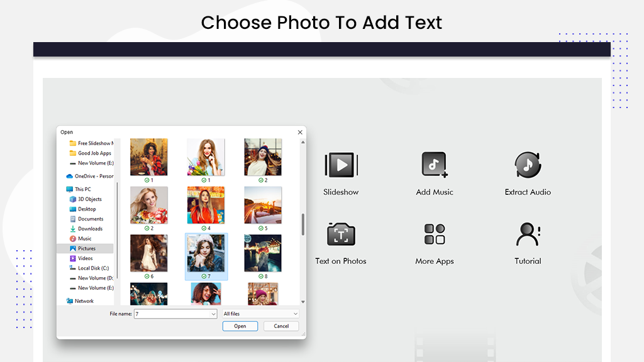
Task: Choose photo 6 woman in white dress
Action: tap(148, 253)
